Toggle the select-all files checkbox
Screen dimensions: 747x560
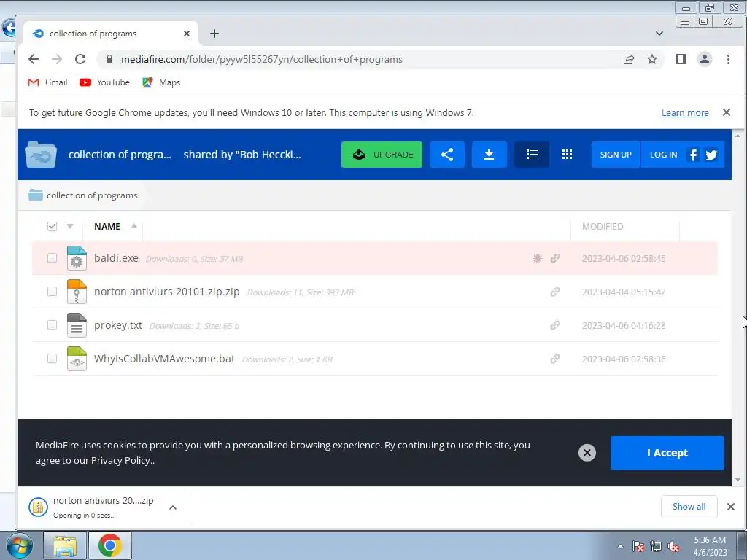(x=52, y=226)
